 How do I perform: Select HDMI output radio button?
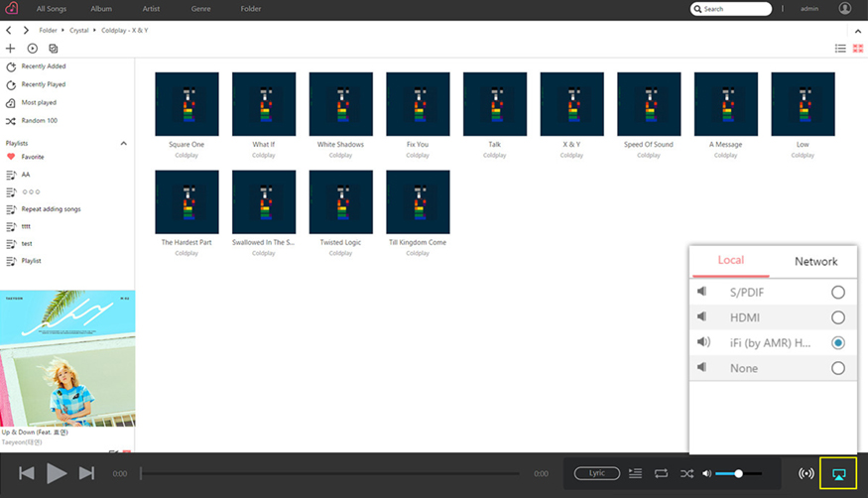[x=838, y=317]
